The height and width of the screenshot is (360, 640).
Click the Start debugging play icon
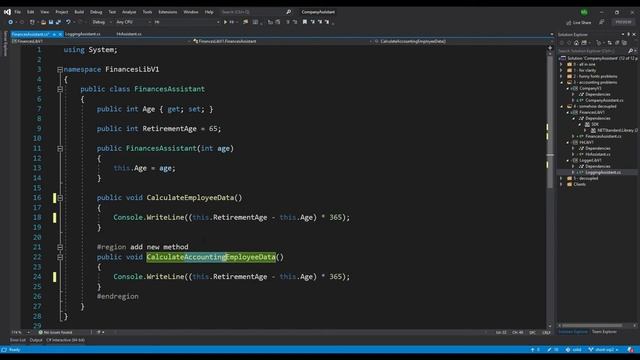225,22
